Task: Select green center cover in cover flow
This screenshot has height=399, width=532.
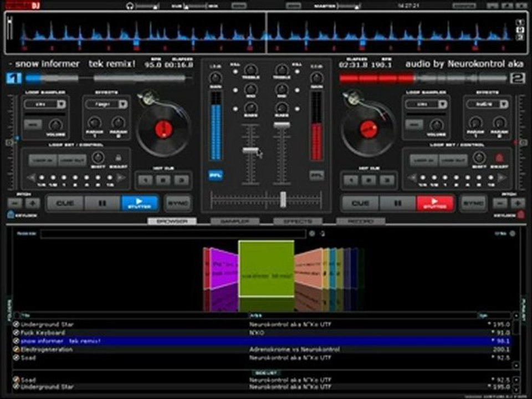Action: pos(267,269)
